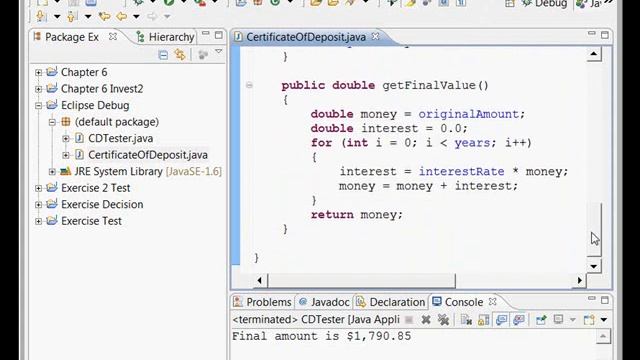
Task: Expand JRE System Library node
Action: (x=52, y=172)
